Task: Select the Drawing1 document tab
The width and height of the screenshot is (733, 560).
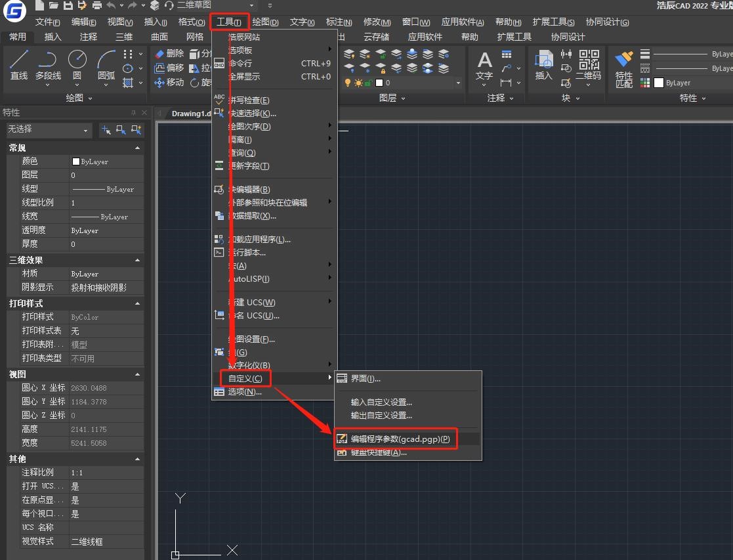Action: pyautogui.click(x=190, y=113)
